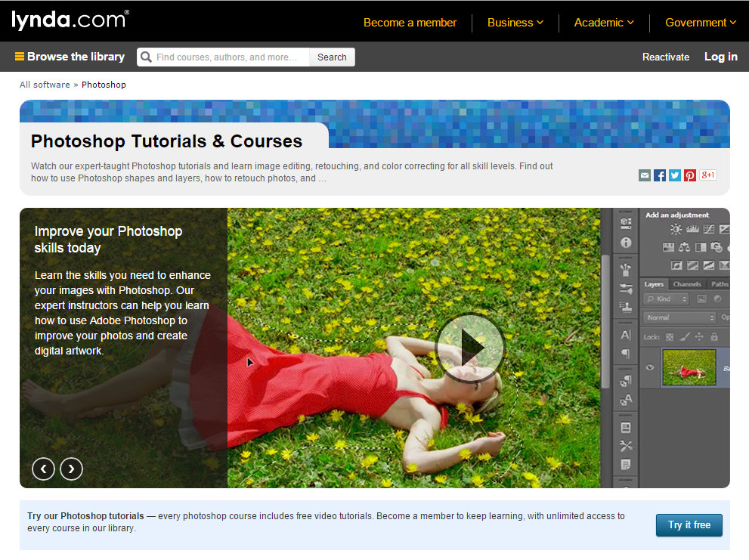
Task: Select Curves adjustment icon
Action: pos(709,230)
